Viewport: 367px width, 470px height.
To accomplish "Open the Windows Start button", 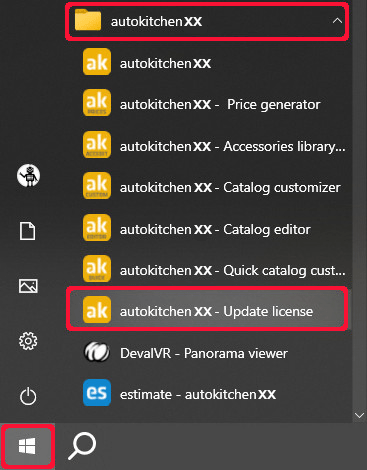I will [x=27, y=446].
